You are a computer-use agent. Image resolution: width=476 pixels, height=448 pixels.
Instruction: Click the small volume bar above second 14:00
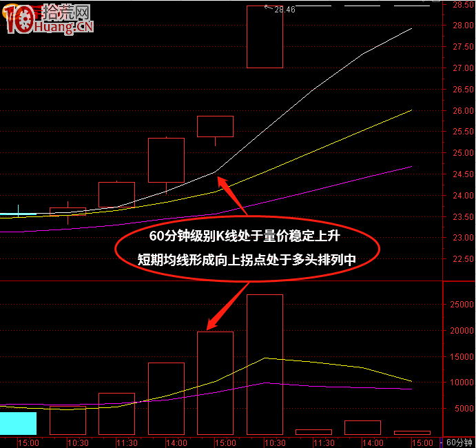coord(362,427)
